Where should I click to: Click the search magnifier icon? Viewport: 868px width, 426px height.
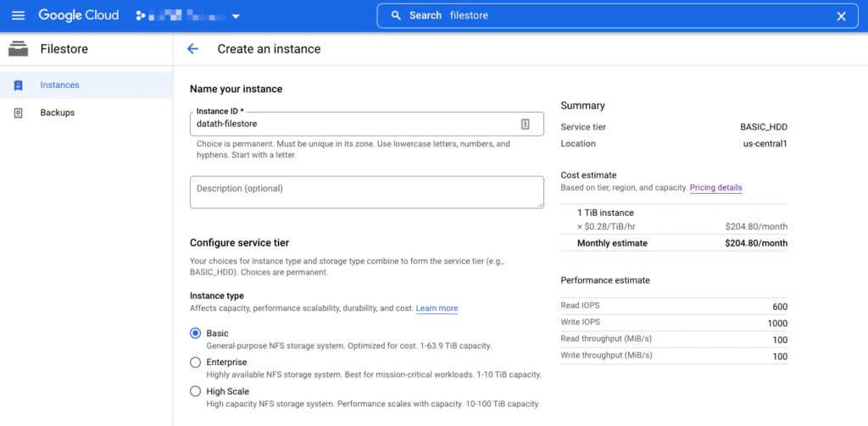point(396,15)
